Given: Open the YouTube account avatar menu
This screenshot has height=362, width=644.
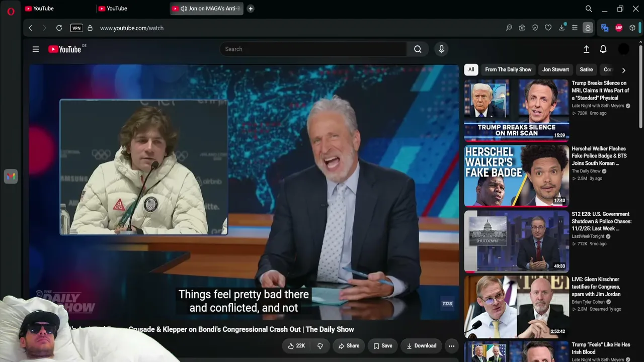Looking at the screenshot, I should click(623, 49).
